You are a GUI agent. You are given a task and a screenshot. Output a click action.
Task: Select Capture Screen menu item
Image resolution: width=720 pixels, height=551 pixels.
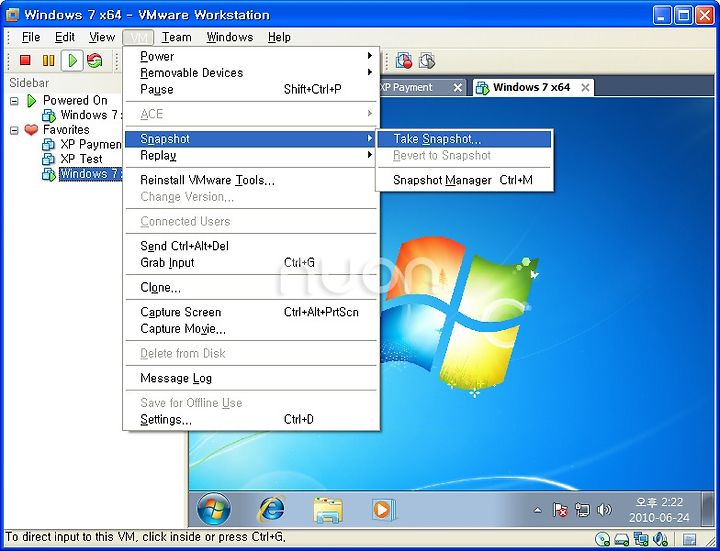251,312
